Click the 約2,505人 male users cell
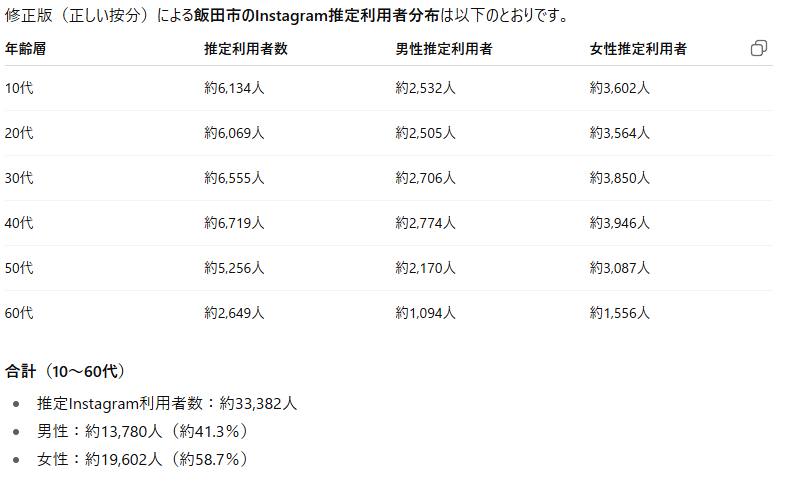 click(x=426, y=133)
